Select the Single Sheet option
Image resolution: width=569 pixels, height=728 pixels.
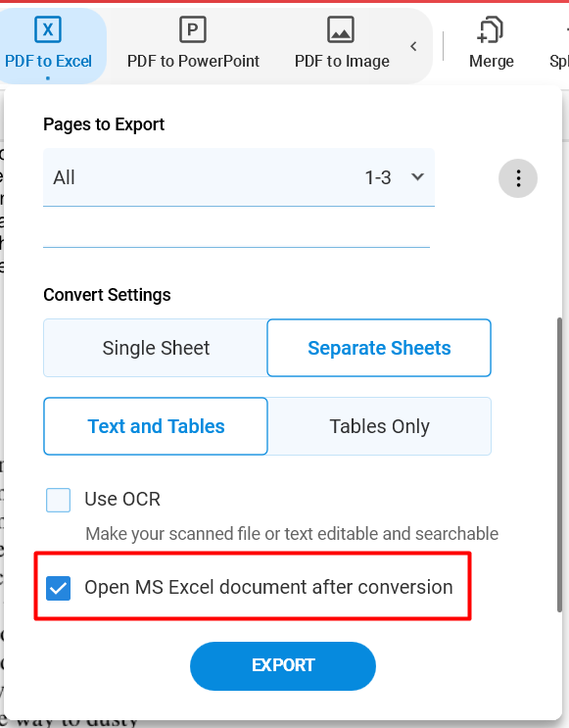[x=156, y=348]
